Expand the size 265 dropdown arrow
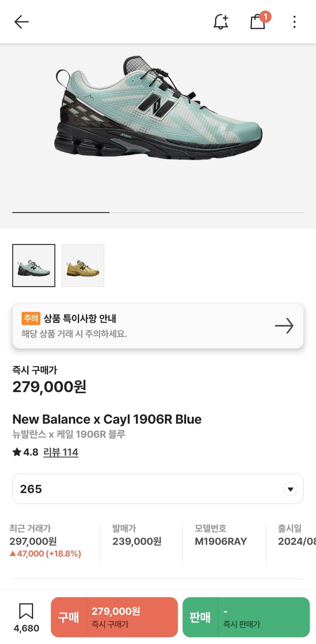 point(291,489)
